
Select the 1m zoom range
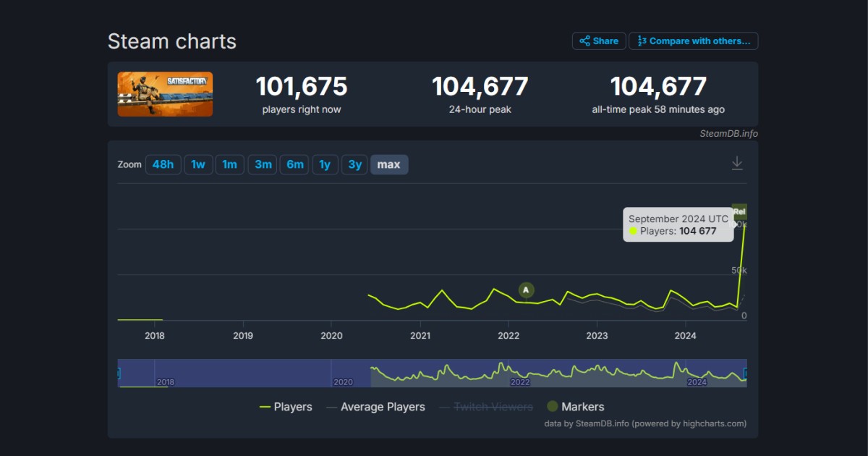click(x=230, y=164)
